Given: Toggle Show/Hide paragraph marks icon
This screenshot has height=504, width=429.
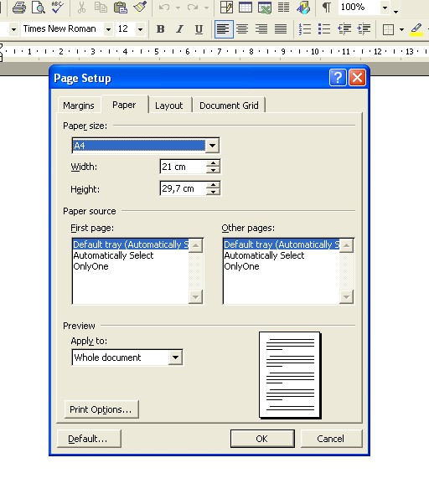Looking at the screenshot, I should pyautogui.click(x=327, y=7).
